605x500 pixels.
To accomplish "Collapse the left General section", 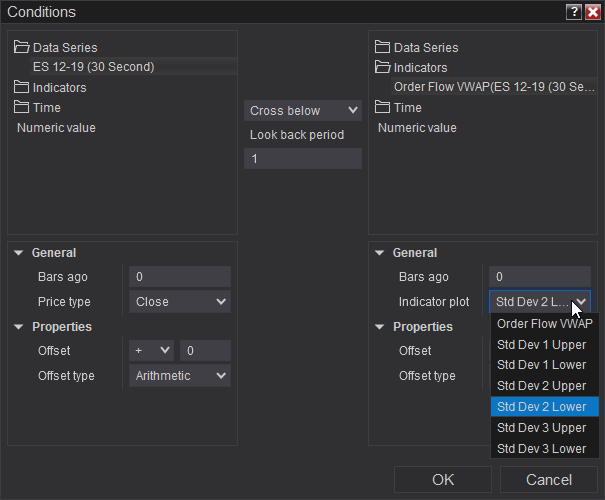I will click(x=19, y=253).
